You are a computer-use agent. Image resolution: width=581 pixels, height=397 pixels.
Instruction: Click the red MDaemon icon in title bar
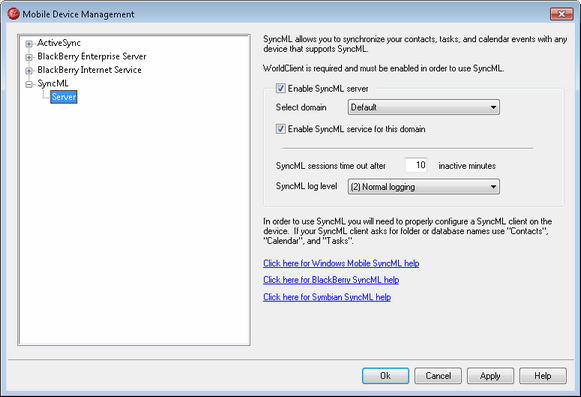pos(13,14)
